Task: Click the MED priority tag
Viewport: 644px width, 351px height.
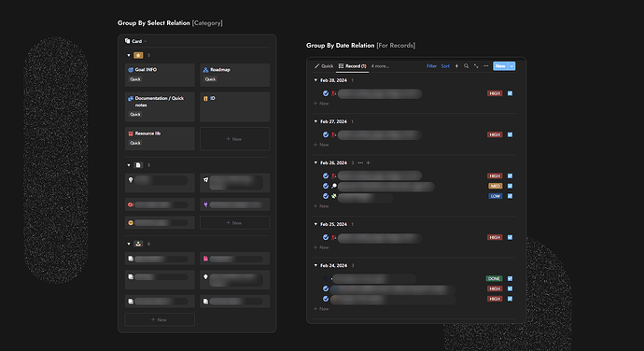Action: 496,186
